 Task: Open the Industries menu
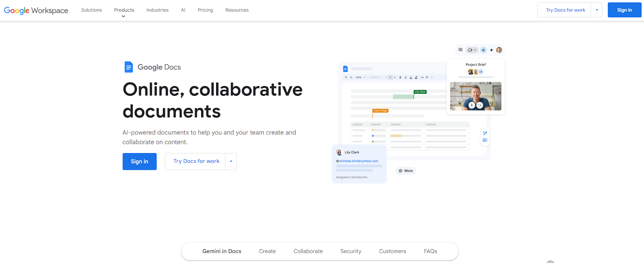coord(157,10)
